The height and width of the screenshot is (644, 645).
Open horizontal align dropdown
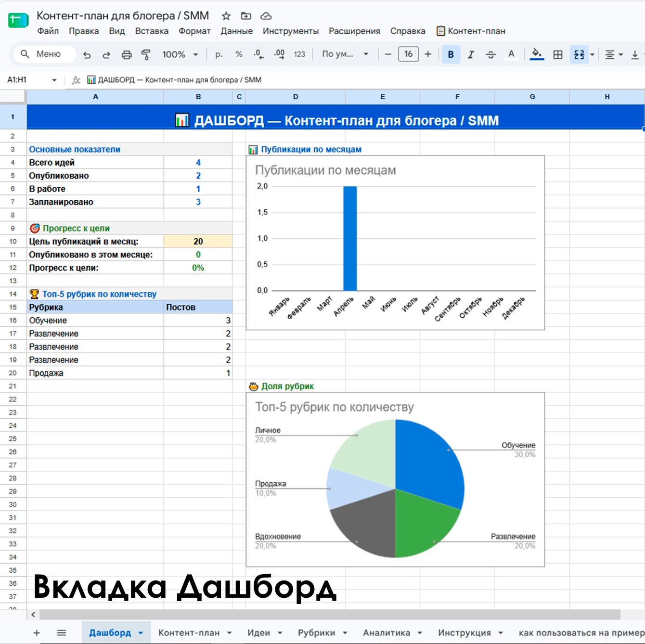[x=614, y=54]
